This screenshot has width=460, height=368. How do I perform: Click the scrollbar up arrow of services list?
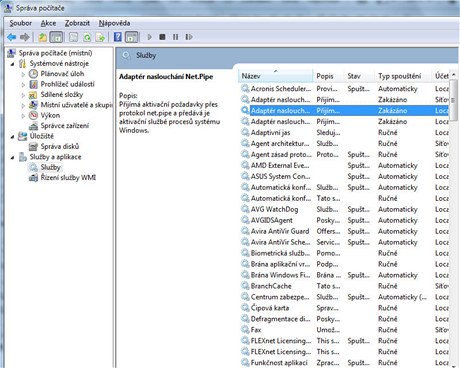(x=454, y=75)
